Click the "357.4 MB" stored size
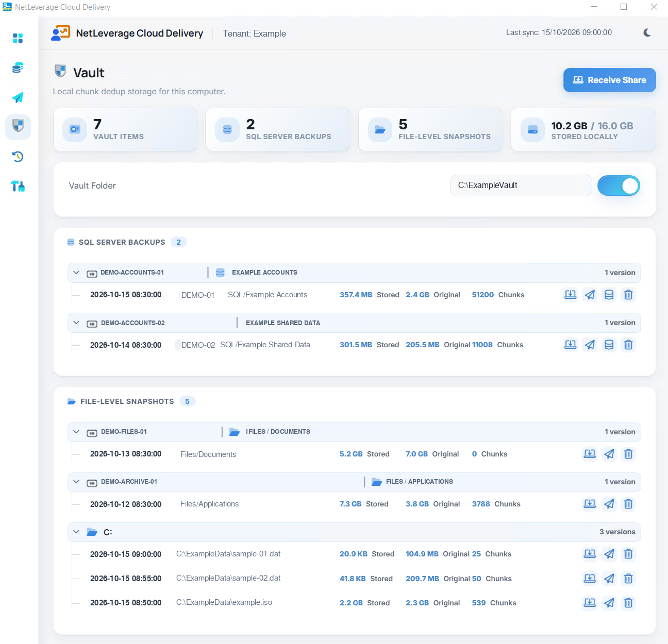 click(x=356, y=295)
